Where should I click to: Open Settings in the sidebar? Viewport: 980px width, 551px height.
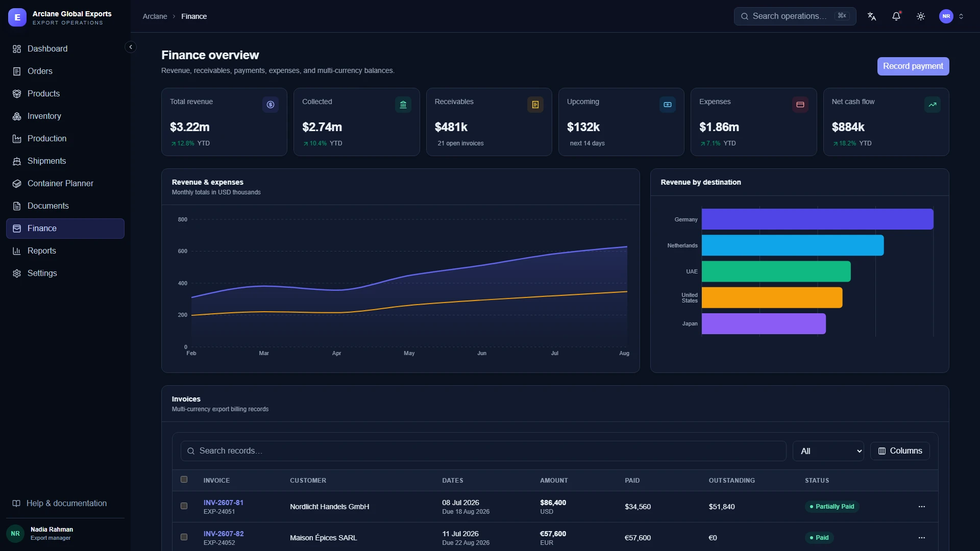65,273
